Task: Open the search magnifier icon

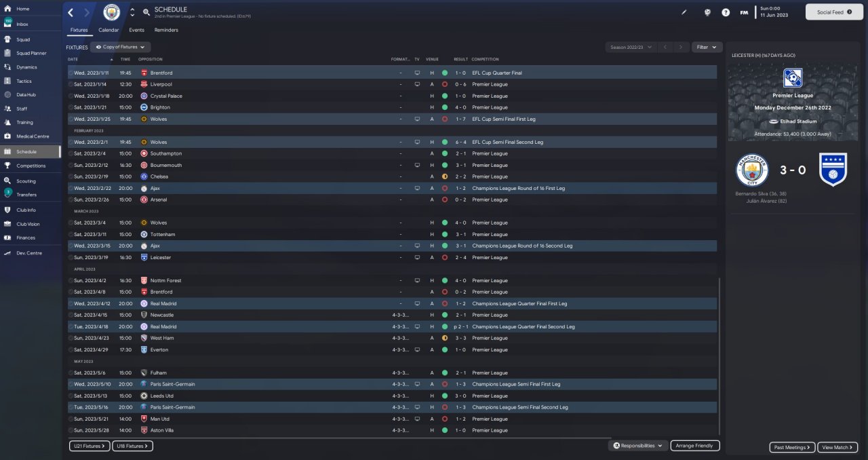Action: (146, 12)
